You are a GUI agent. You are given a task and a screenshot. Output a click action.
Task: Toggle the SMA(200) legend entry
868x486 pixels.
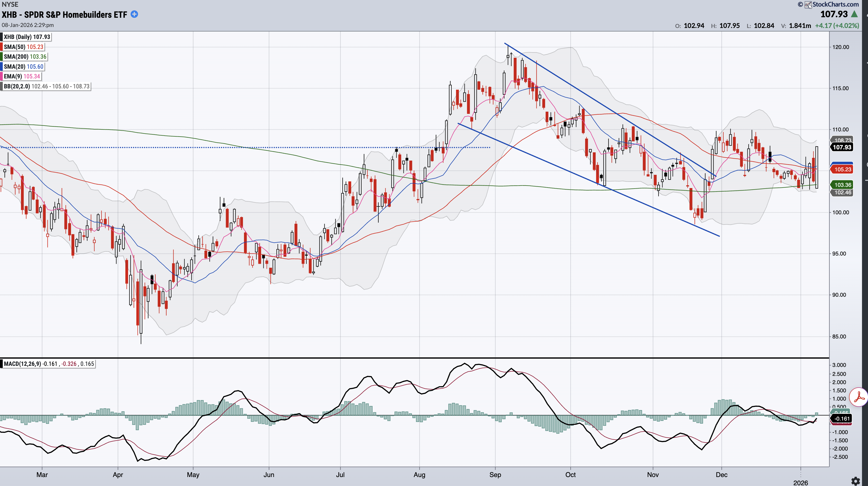[x=25, y=57]
